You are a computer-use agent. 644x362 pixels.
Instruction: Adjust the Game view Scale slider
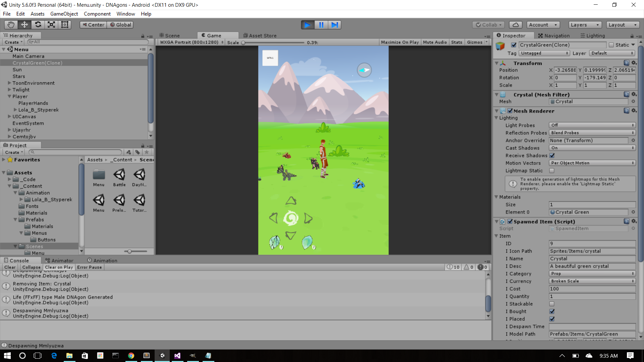tap(244, 43)
